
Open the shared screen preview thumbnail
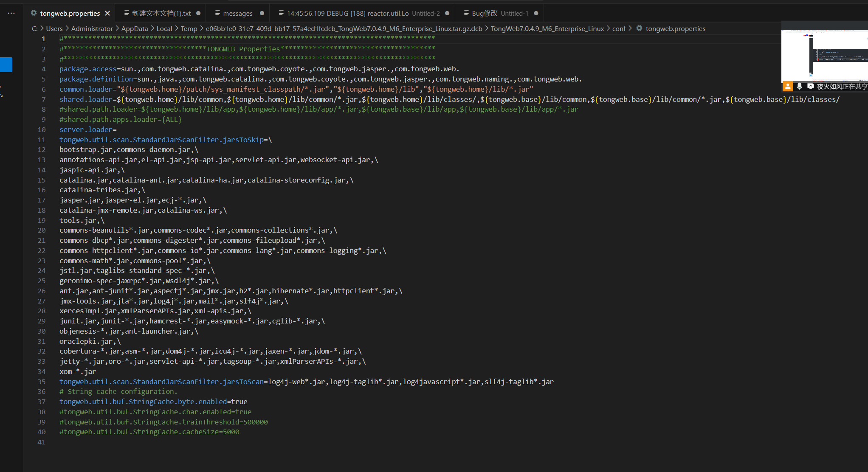pos(824,55)
